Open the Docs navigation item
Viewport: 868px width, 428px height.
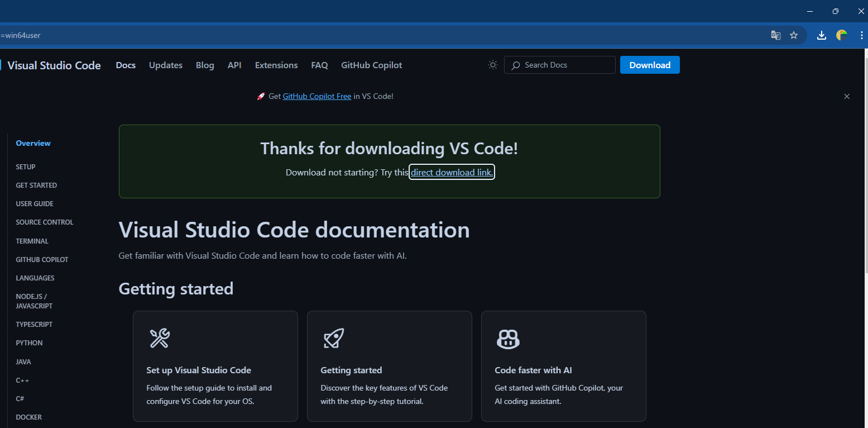click(x=126, y=65)
